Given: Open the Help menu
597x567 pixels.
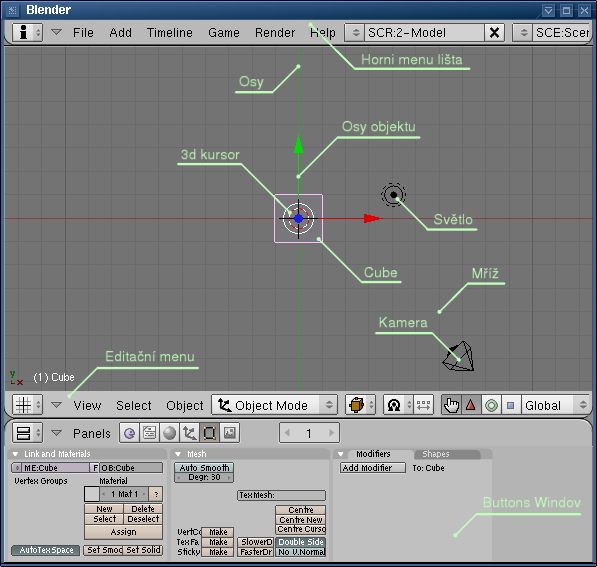Looking at the screenshot, I should [323, 33].
